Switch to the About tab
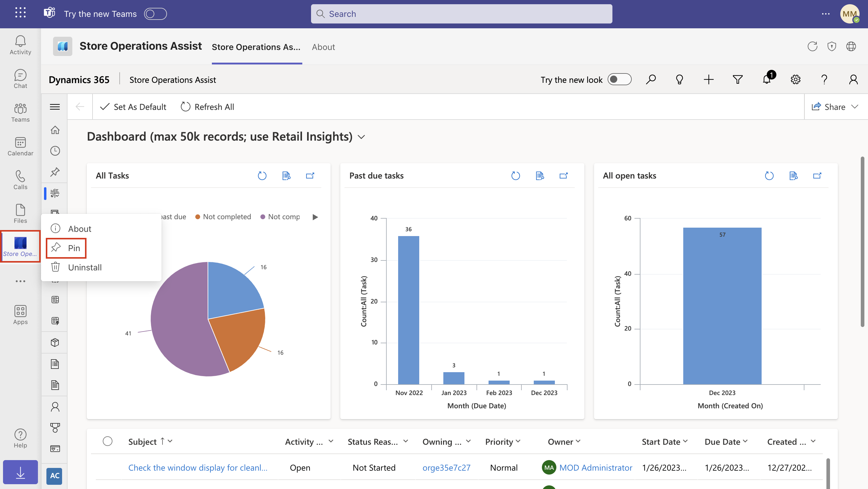The image size is (868, 489). pyautogui.click(x=323, y=47)
